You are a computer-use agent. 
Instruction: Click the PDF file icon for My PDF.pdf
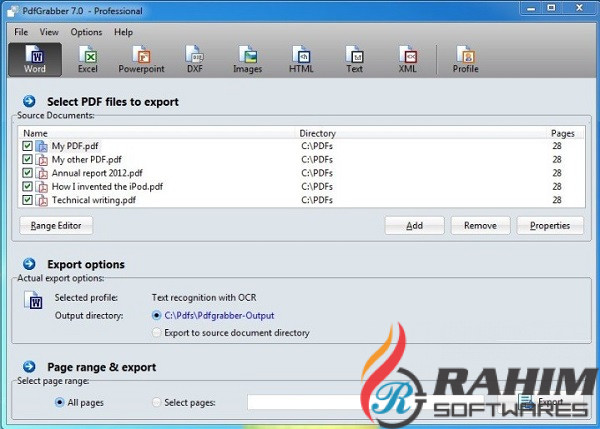point(41,146)
